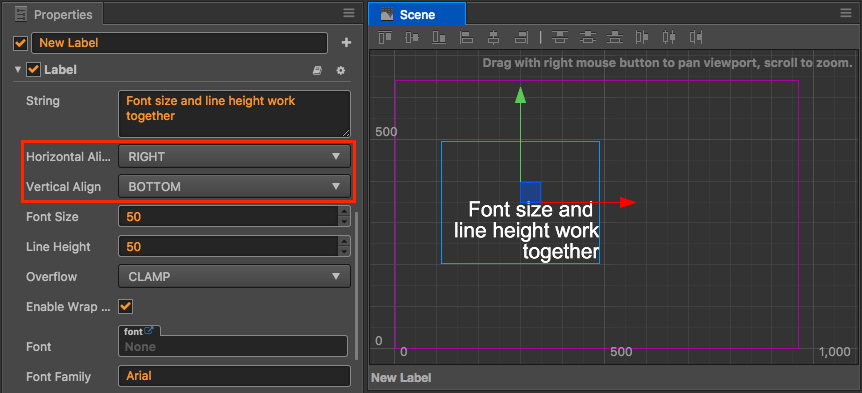Decrease Line Height with the down stepper
The height and width of the screenshot is (393, 862).
(344, 252)
